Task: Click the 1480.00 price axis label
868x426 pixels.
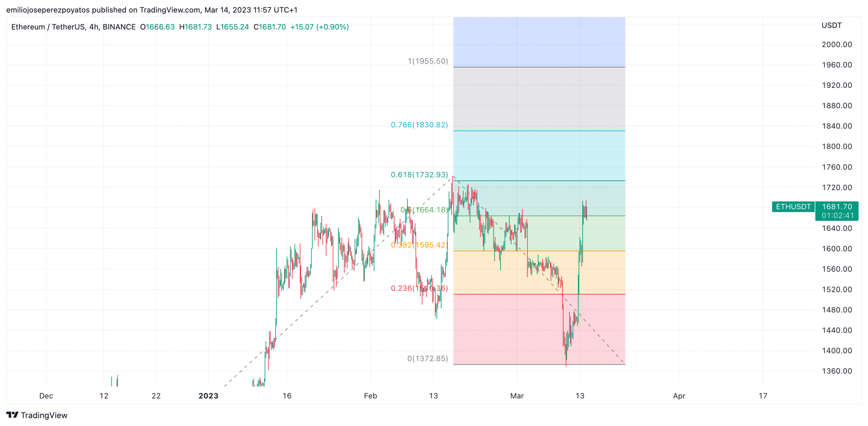Action: (836, 310)
